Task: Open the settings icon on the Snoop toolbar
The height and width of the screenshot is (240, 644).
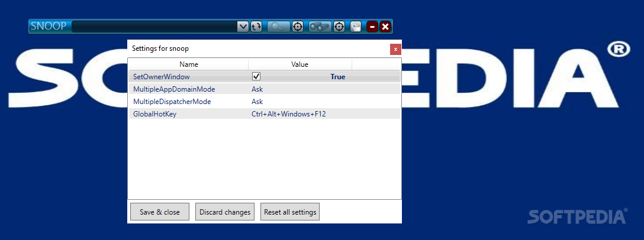Action: [x=356, y=27]
